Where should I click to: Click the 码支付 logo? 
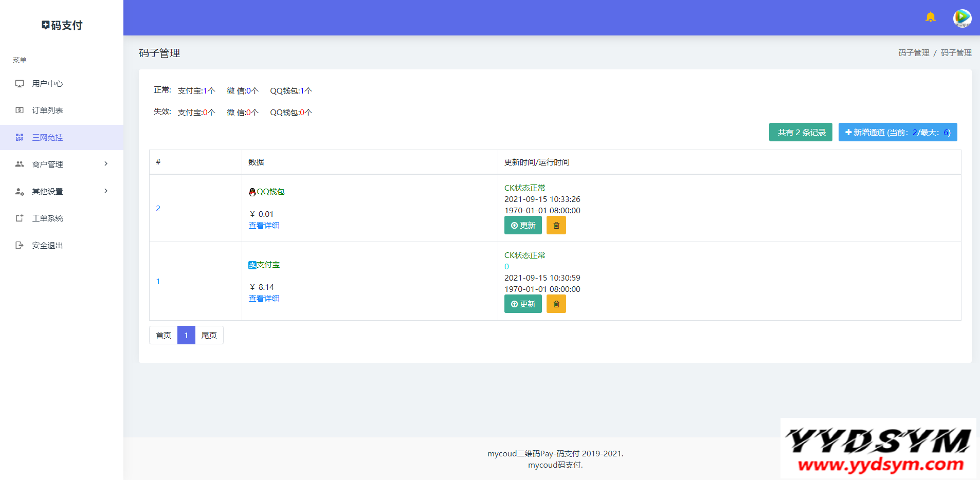click(x=62, y=25)
